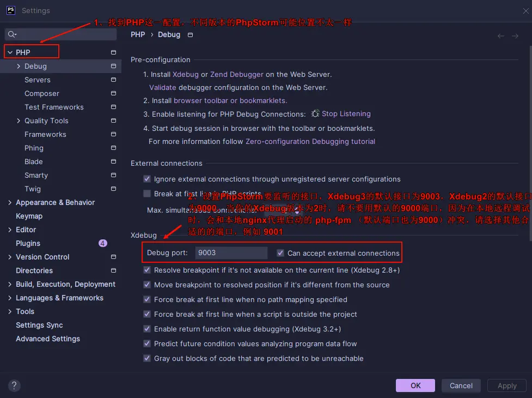Go back with the left arrow icon
The image size is (532, 398).
pyautogui.click(x=501, y=35)
